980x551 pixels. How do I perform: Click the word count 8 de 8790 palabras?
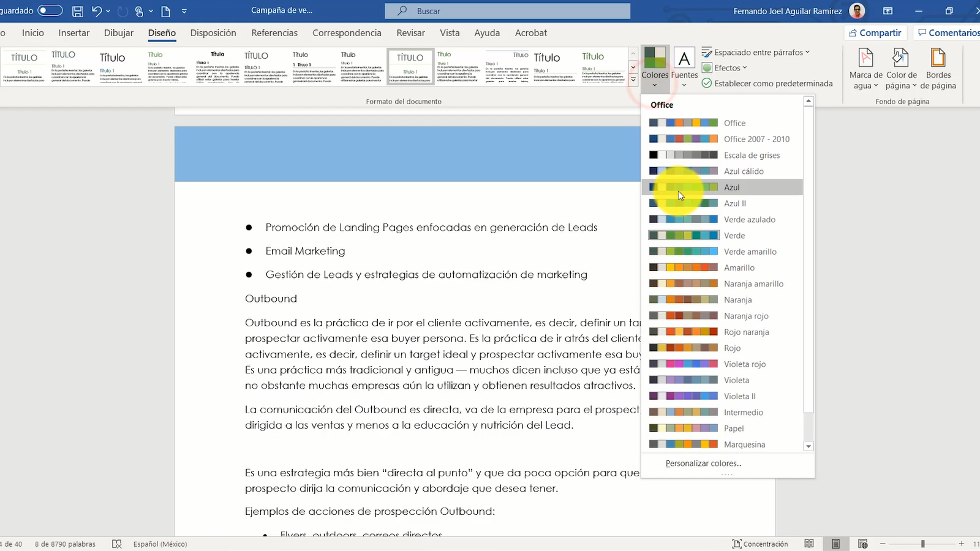click(65, 544)
